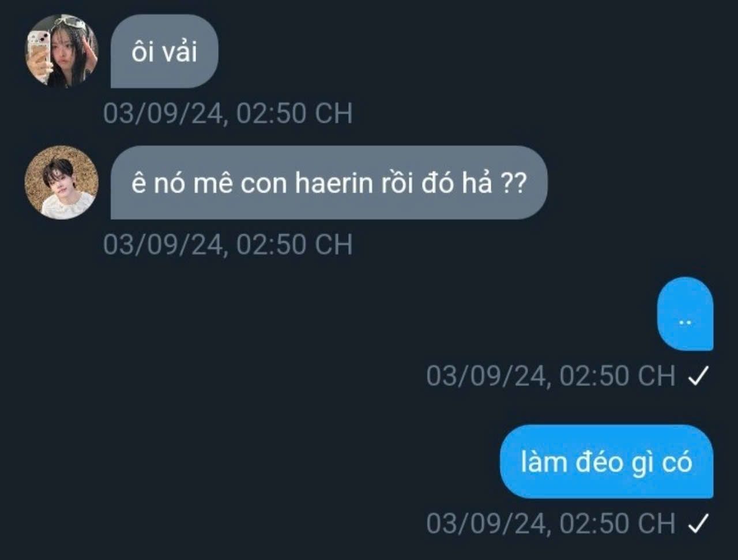Click the timestamp under the ".." bubble

[551, 377]
